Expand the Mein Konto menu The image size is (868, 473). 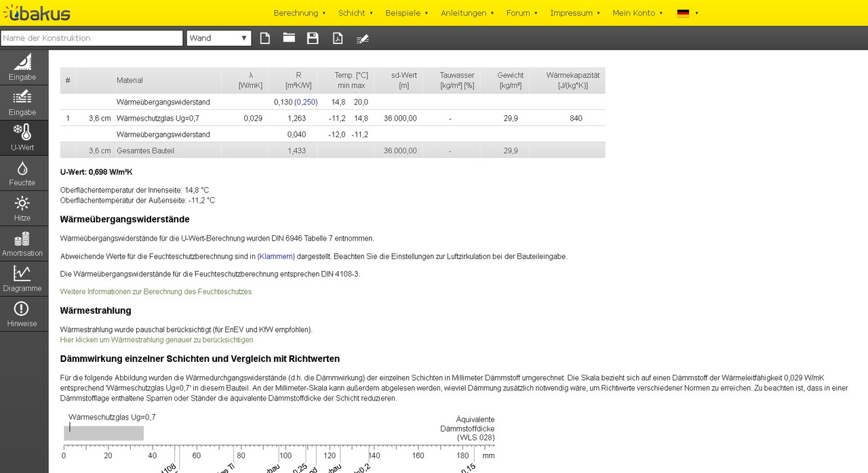tap(637, 13)
